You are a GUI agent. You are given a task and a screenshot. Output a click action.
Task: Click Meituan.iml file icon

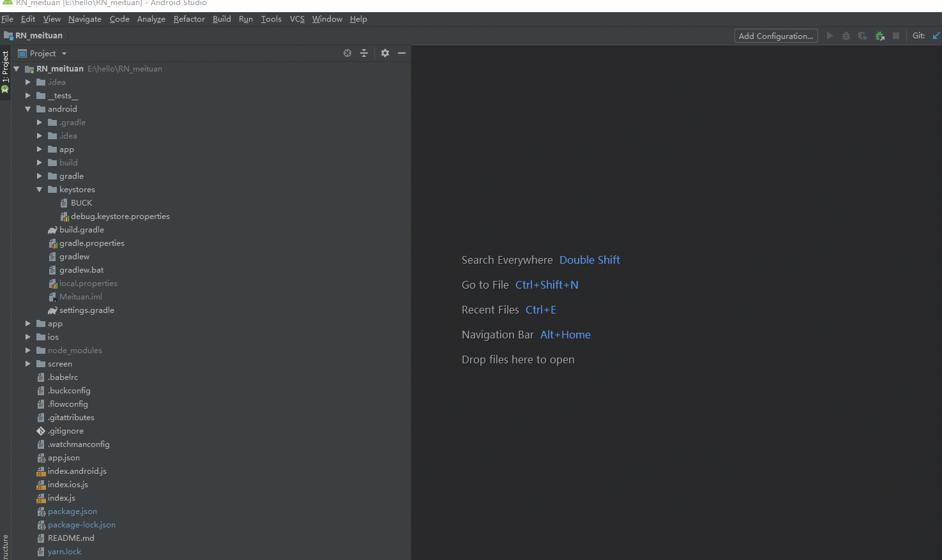(53, 297)
